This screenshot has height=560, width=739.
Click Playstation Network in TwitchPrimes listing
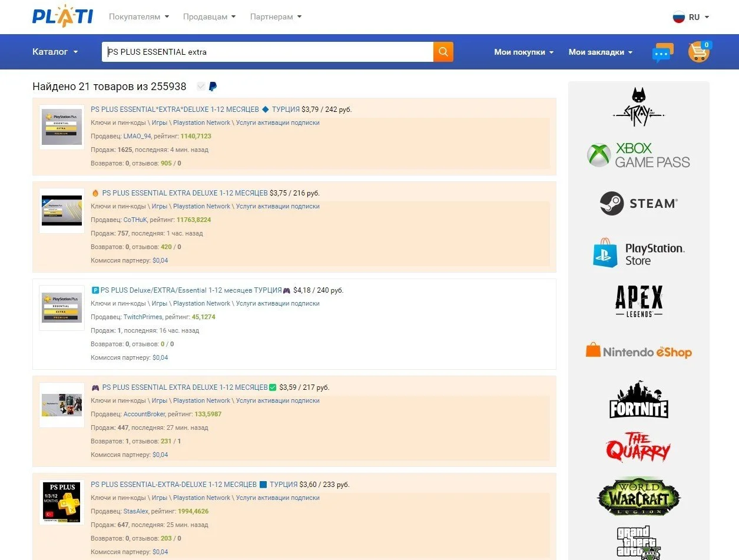click(201, 303)
